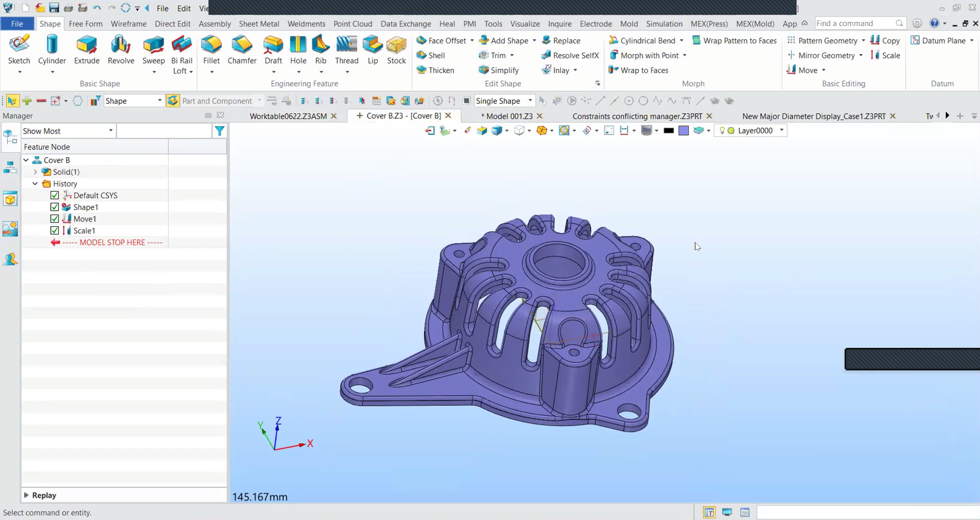Click the purple face color swatch
980x520 pixels.
click(683, 131)
